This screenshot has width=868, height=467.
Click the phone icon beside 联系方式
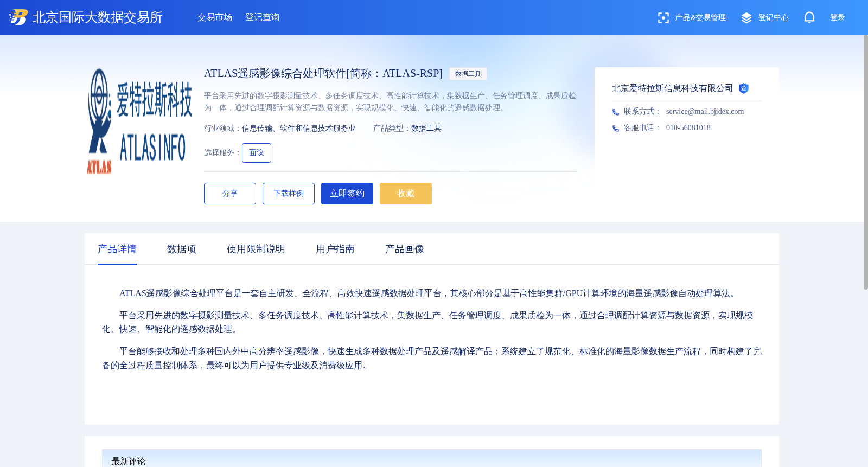[616, 112]
